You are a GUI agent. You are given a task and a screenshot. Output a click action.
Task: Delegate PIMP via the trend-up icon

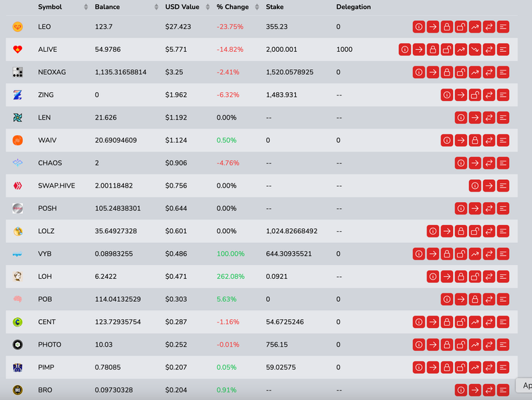[475, 367]
